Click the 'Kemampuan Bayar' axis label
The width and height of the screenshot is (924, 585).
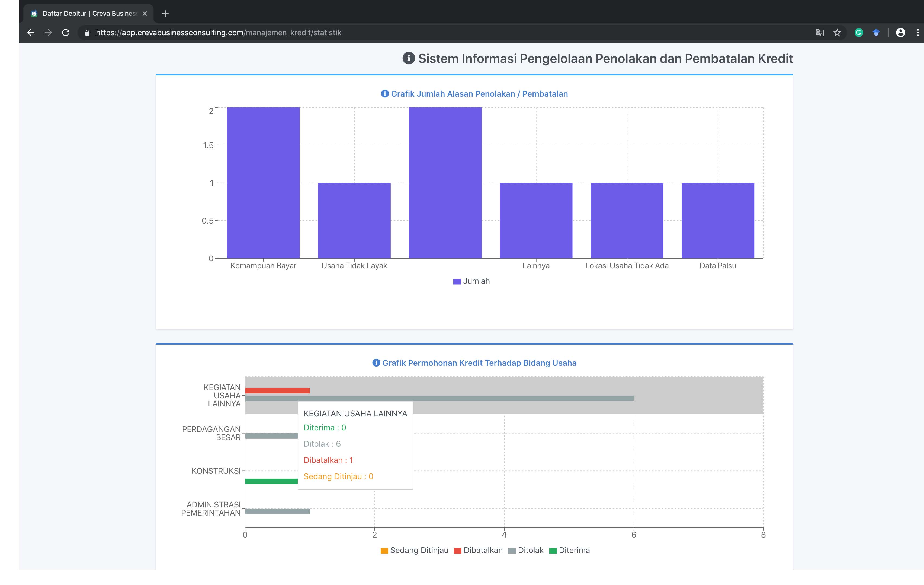[x=263, y=265]
